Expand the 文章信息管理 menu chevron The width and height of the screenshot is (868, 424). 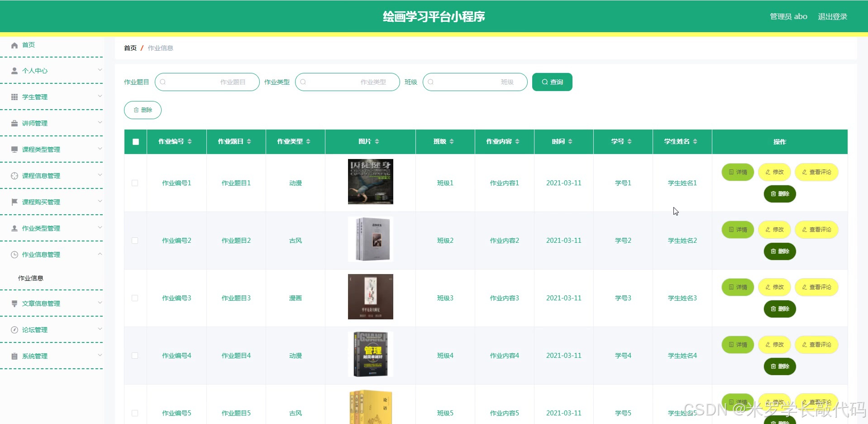pyautogui.click(x=100, y=303)
